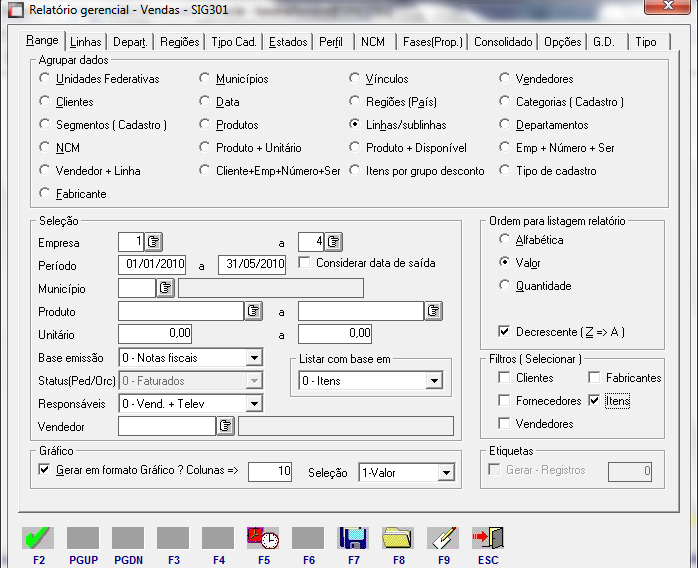Click the Período end date field
Viewport: 698px width, 568px height.
[x=252, y=264]
